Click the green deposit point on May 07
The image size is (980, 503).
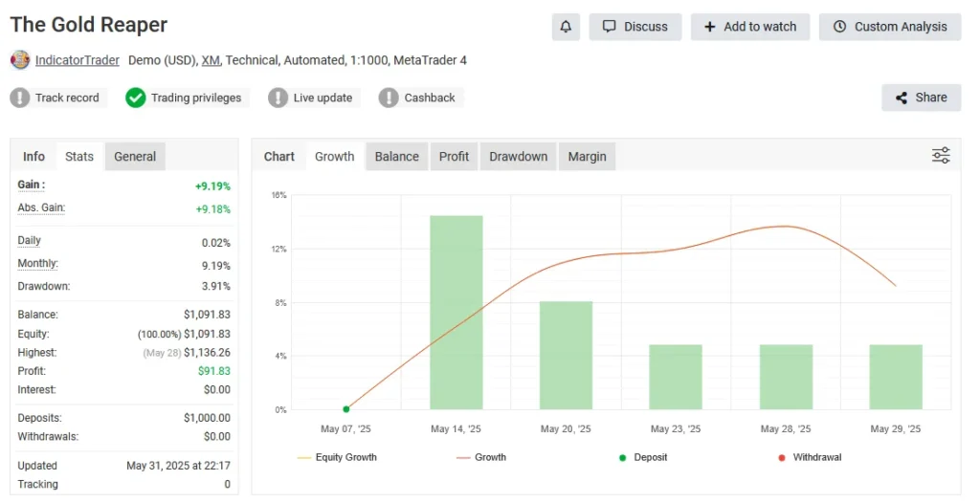pyautogui.click(x=346, y=409)
